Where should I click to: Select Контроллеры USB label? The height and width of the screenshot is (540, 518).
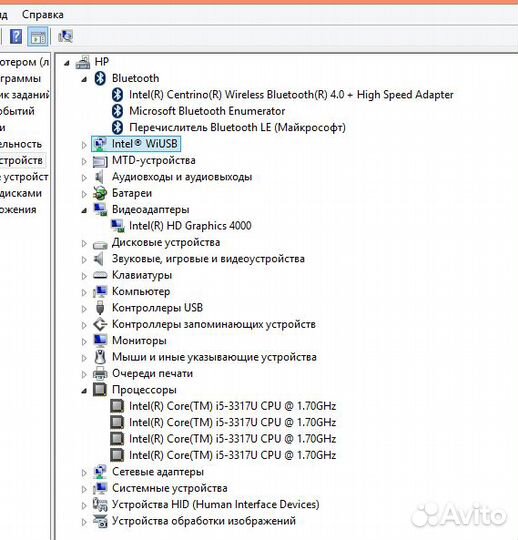(157, 308)
